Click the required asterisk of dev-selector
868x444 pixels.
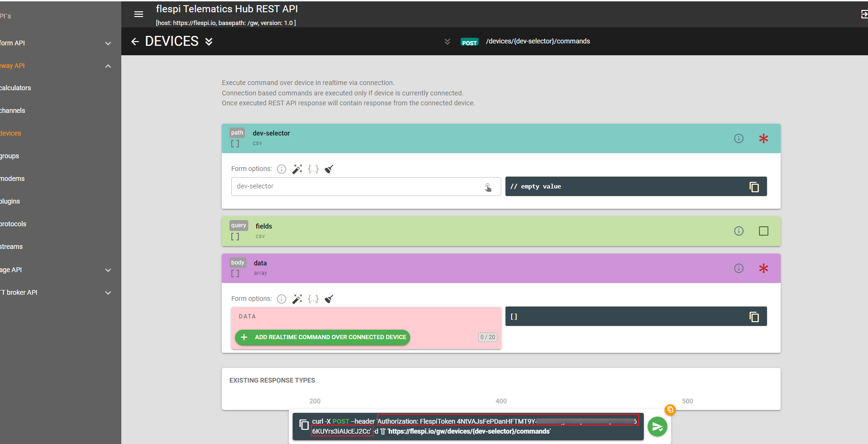(x=763, y=138)
